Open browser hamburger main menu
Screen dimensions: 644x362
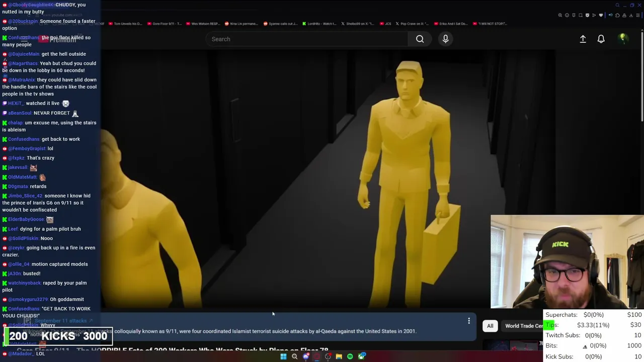tap(638, 15)
